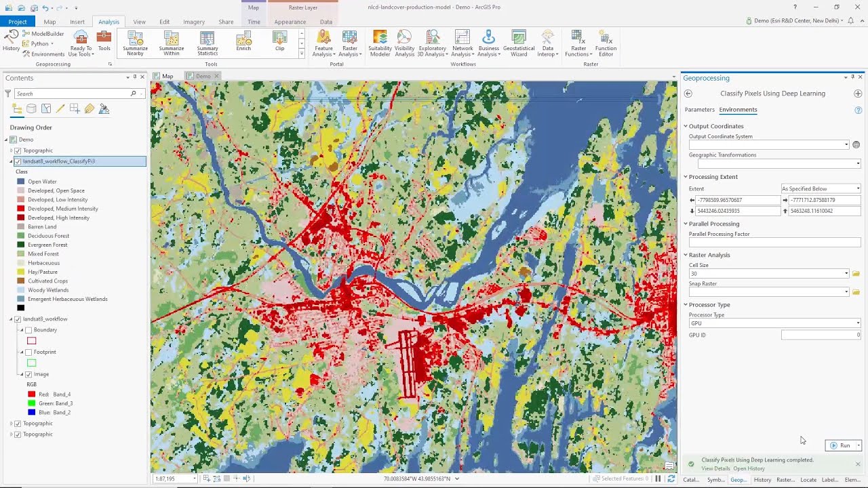Collapse the Processing Extent section
Screen dimensions: 868x488
tap(686, 177)
